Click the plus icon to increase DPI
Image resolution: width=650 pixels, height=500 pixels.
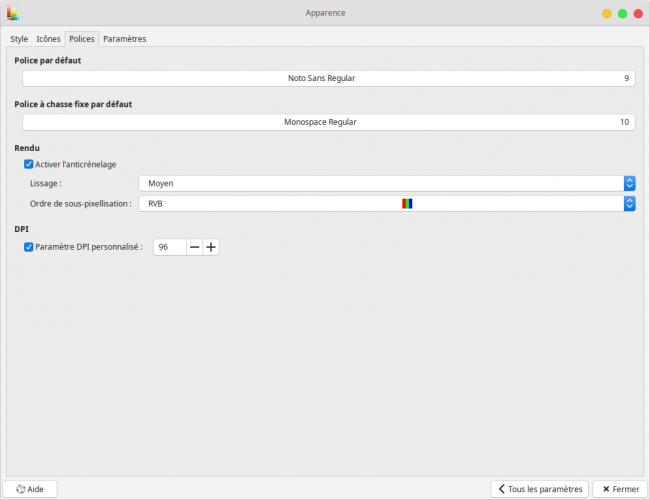tap(211, 247)
